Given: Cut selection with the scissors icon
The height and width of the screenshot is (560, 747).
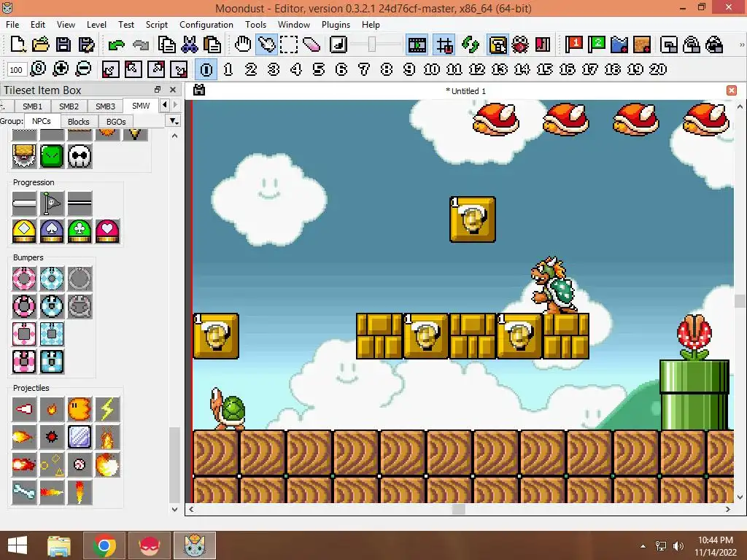Looking at the screenshot, I should point(190,44).
